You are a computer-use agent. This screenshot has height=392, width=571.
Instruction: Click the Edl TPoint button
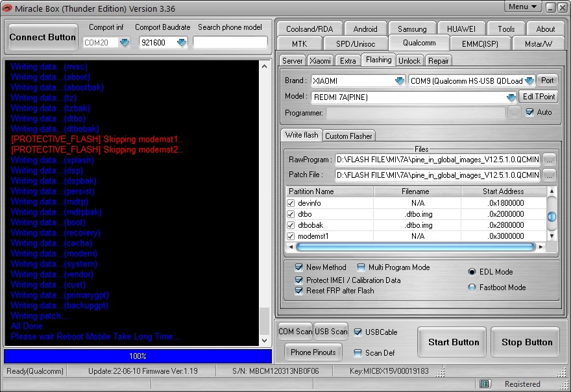click(x=539, y=97)
